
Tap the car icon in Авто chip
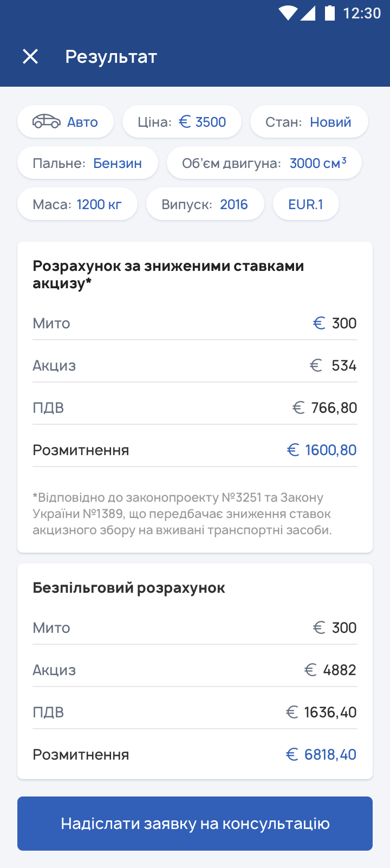pyautogui.click(x=47, y=121)
